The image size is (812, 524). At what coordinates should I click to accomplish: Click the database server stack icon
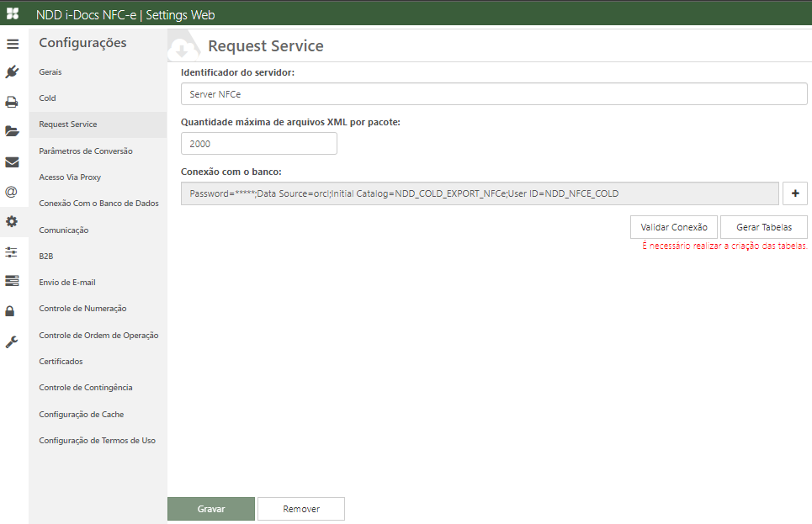[13, 280]
